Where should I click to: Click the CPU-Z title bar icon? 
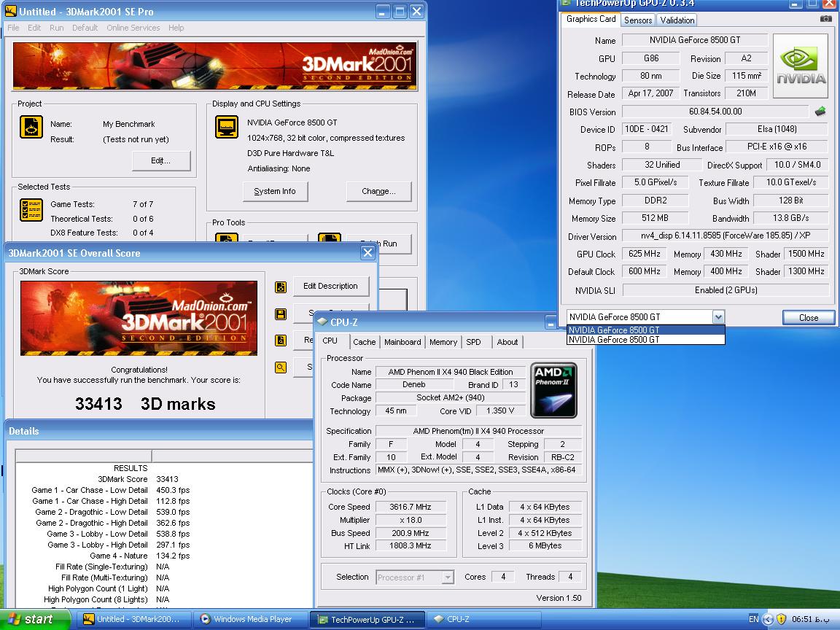pyautogui.click(x=322, y=322)
